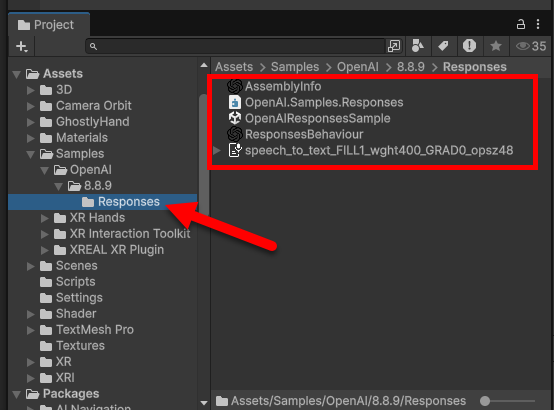554x410 pixels.
Task: Toggle hidden packages visibility eye 35
Action: pos(531,46)
